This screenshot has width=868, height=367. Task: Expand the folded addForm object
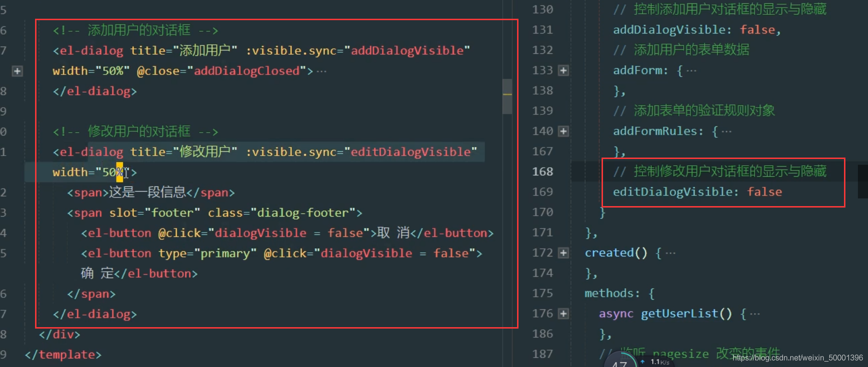[564, 71]
